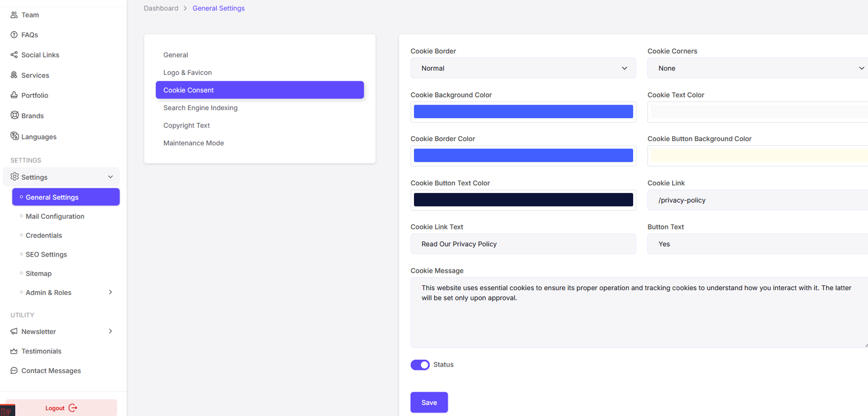Click the Team icon in sidebar
Image resolution: width=868 pixels, height=416 pixels.
[x=14, y=15]
